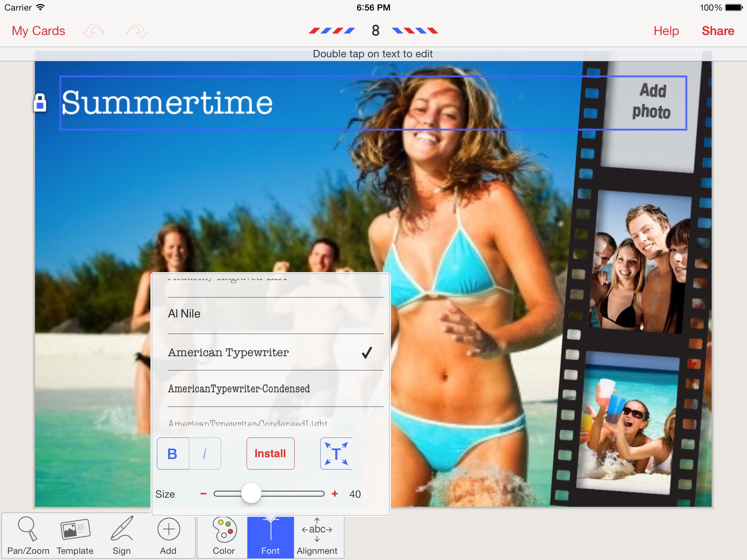Toggle bold formatting
Image resolution: width=747 pixels, height=560 pixels.
(173, 454)
